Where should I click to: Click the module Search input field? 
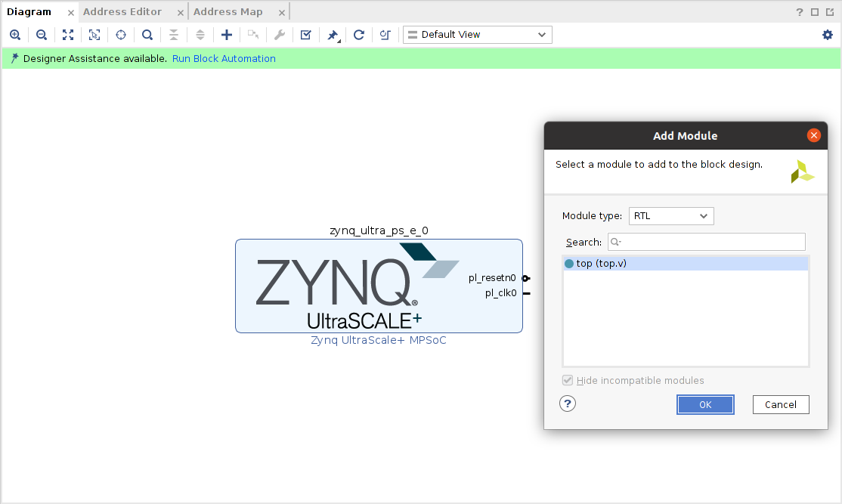(707, 242)
